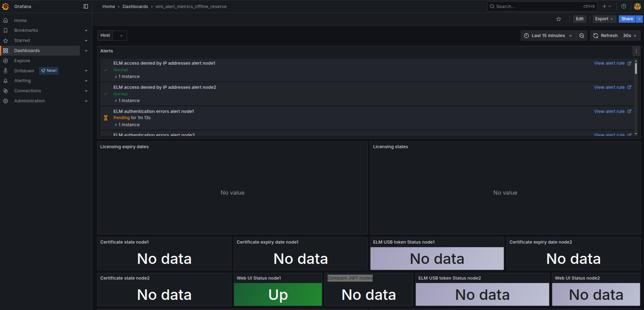Click the Edit dashboard button

point(580,19)
